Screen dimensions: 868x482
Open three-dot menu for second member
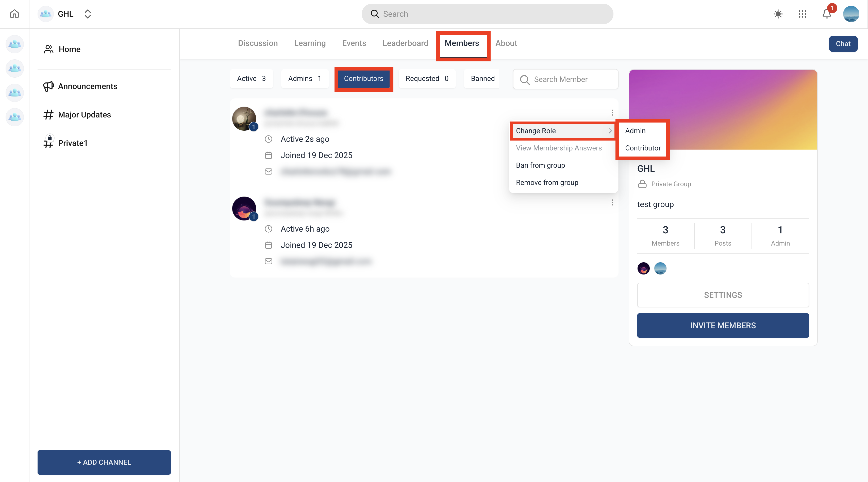tap(612, 202)
